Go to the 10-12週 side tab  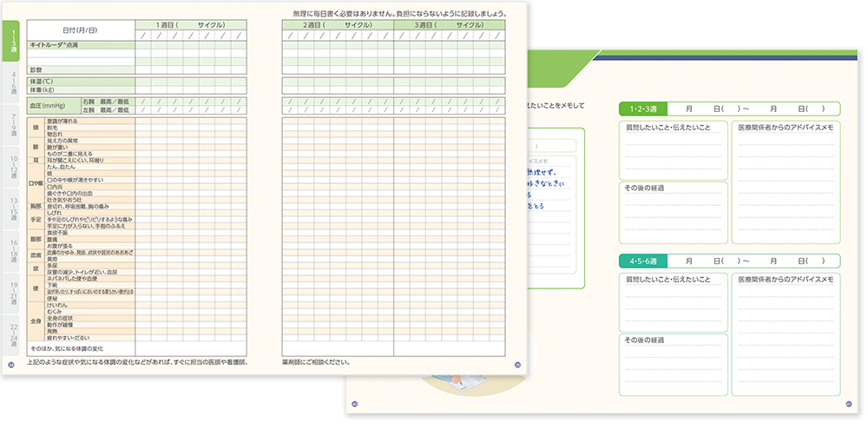(x=12, y=168)
